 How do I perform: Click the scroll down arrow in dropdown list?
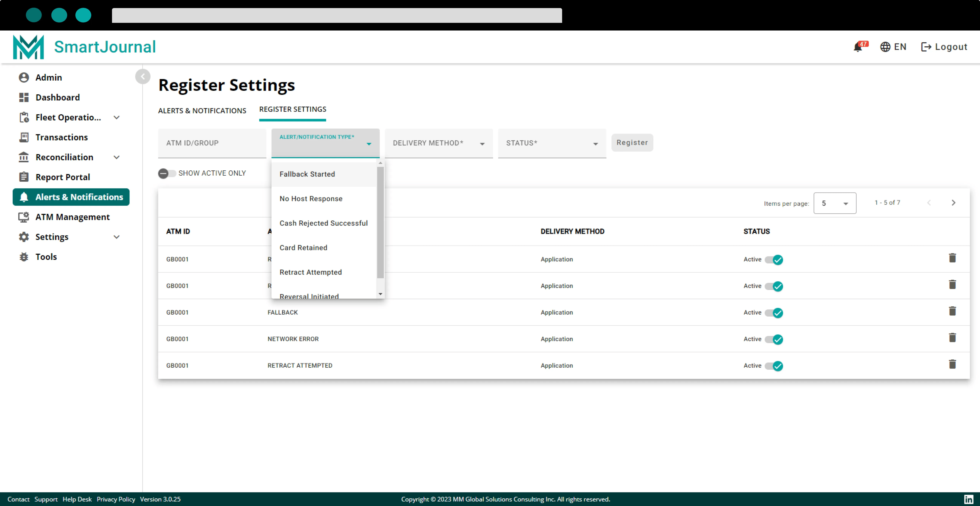[380, 294]
